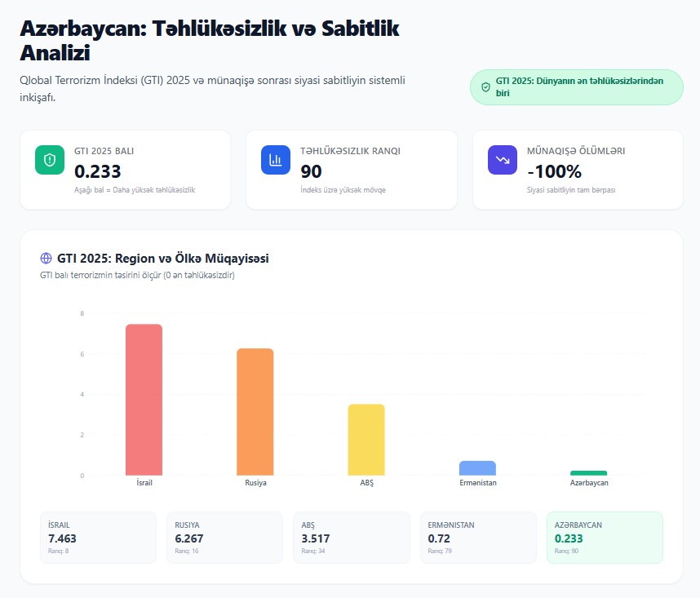Click 'Aşağı bal = Daha yüksək təhlükəsizlik' note
700x598 pixels.
coord(135,189)
